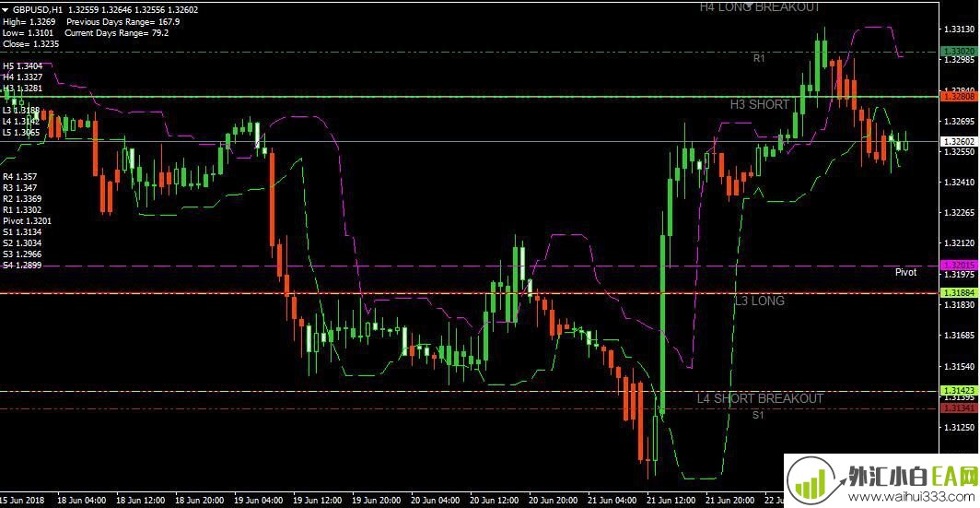
Task: Click the '18 Jun 04:00' time axis label
Action: [81, 502]
